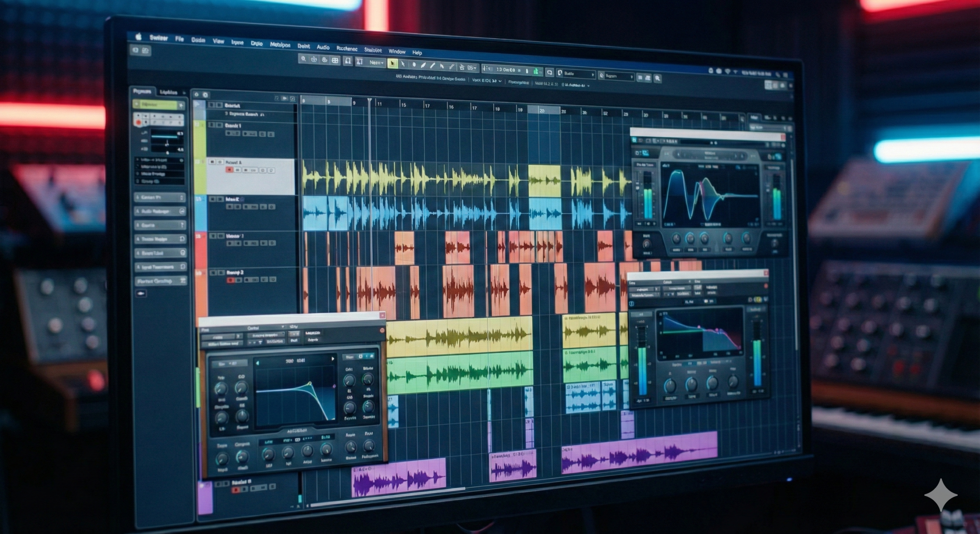Toggle red record-arm button on lower orange track

230,280
